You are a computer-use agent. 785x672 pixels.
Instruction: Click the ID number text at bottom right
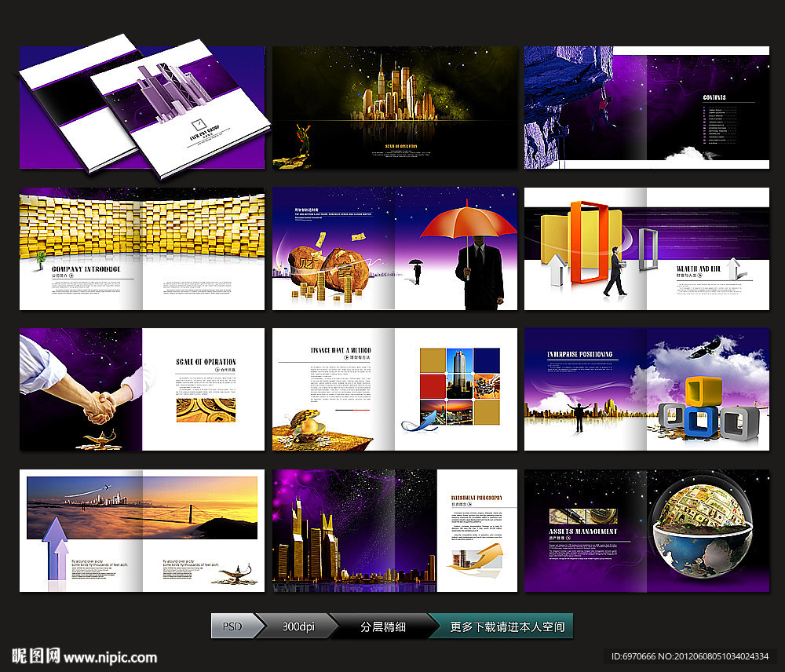(689, 656)
